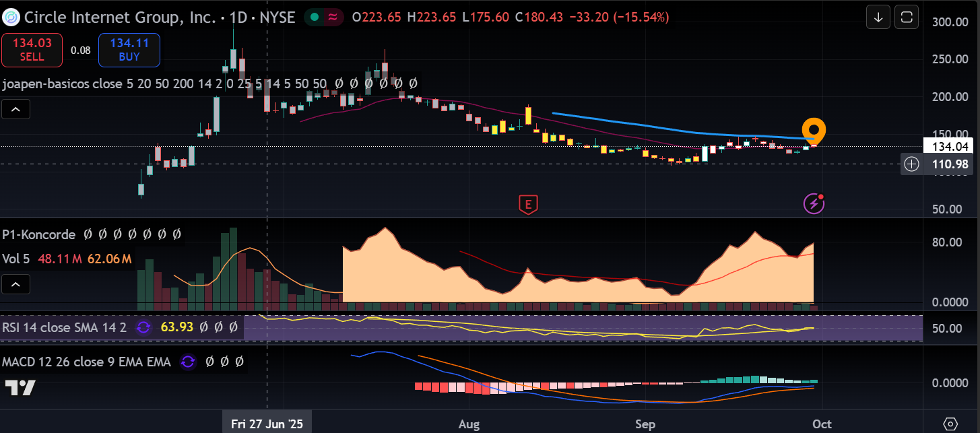Image resolution: width=980 pixels, height=433 pixels.
Task: Click the purple lightning bolt event icon
Action: tap(814, 203)
